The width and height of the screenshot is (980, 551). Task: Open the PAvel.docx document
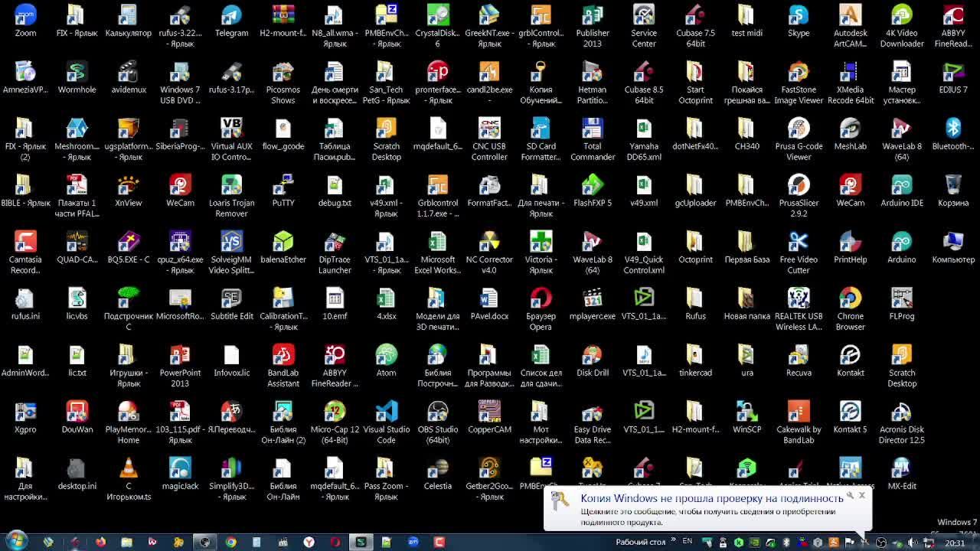point(489,304)
